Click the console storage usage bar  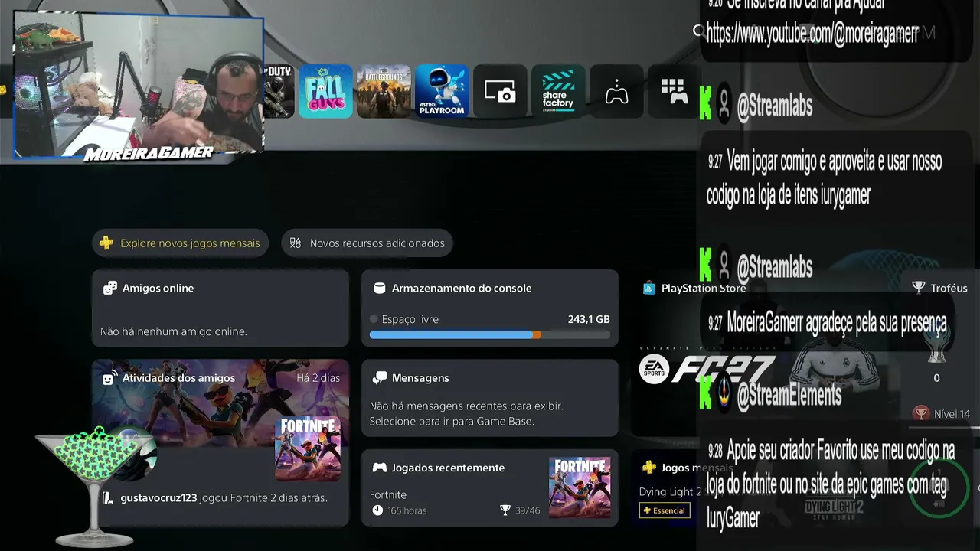pyautogui.click(x=490, y=334)
